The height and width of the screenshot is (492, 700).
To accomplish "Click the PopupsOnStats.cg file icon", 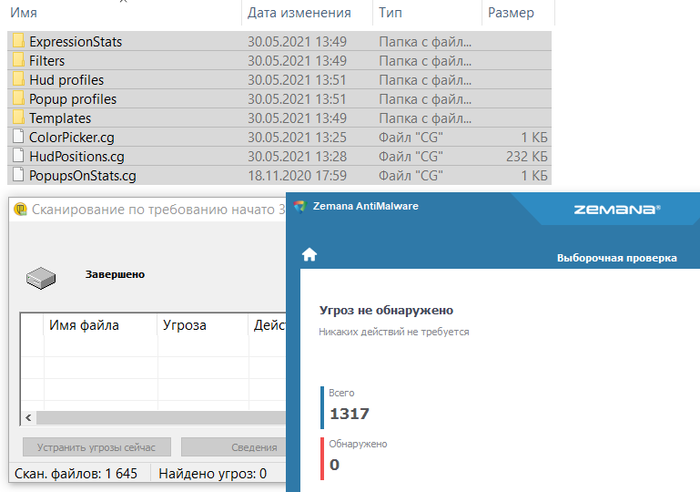I will 18,175.
